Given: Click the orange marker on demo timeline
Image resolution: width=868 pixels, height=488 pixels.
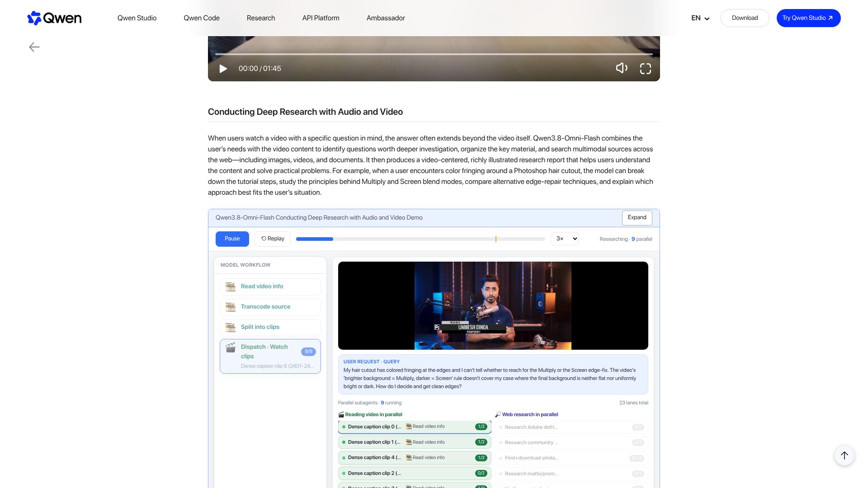Looking at the screenshot, I should pyautogui.click(x=496, y=239).
